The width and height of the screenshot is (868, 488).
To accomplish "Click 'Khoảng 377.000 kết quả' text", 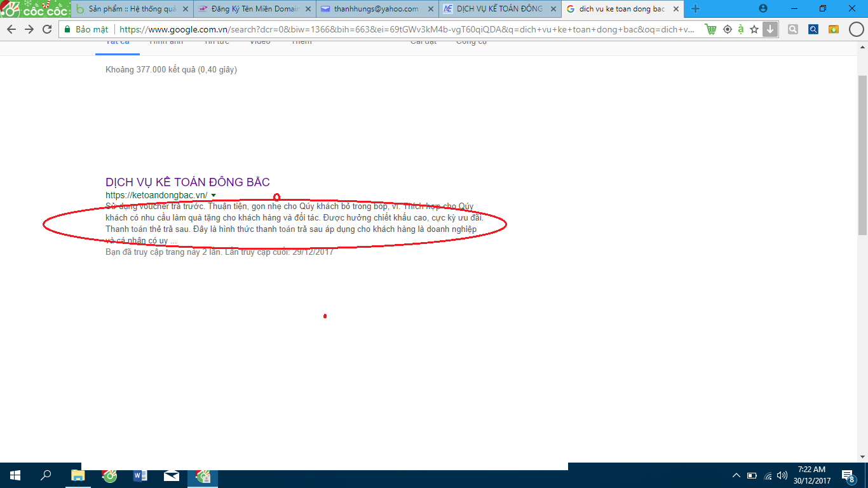I will 171,70.
